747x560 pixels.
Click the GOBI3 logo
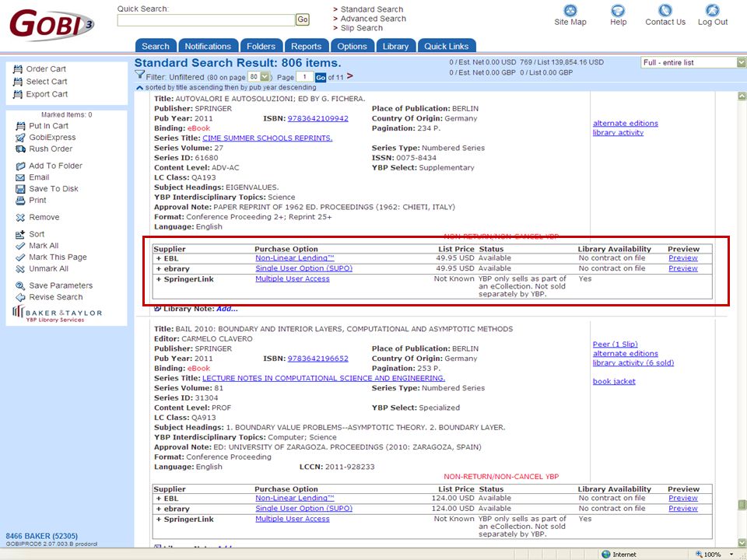(51, 24)
